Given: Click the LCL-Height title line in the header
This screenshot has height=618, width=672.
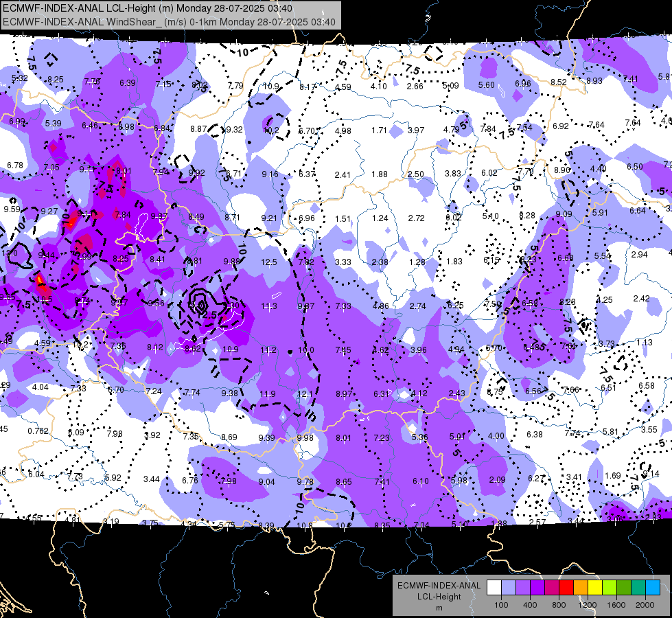Looking at the screenshot, I should [148, 8].
